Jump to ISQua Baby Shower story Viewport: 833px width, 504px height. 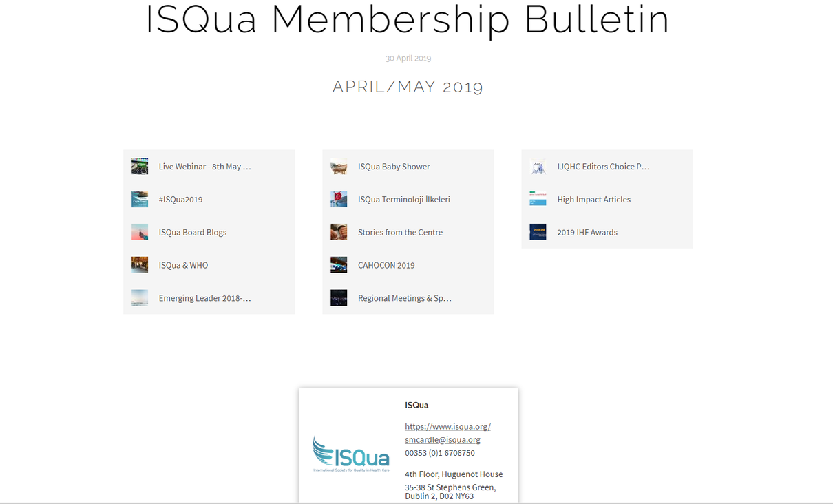(394, 167)
